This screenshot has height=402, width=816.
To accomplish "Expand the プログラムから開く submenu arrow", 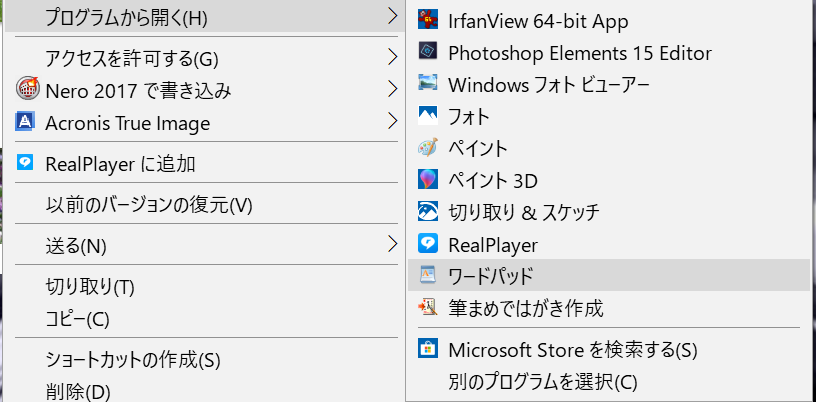I will pyautogui.click(x=393, y=17).
